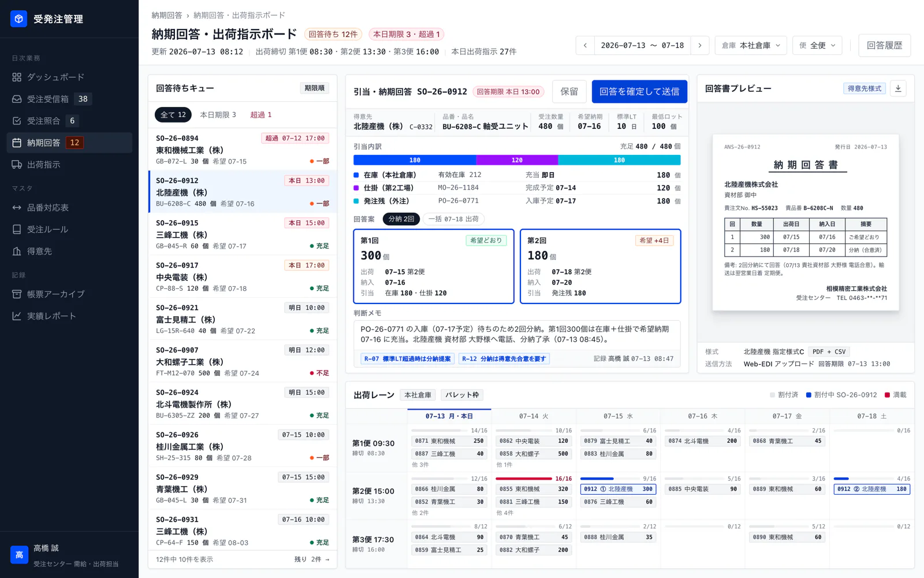The width and height of the screenshot is (924, 578).
Task: Go to next date range arrow
Action: pos(700,45)
